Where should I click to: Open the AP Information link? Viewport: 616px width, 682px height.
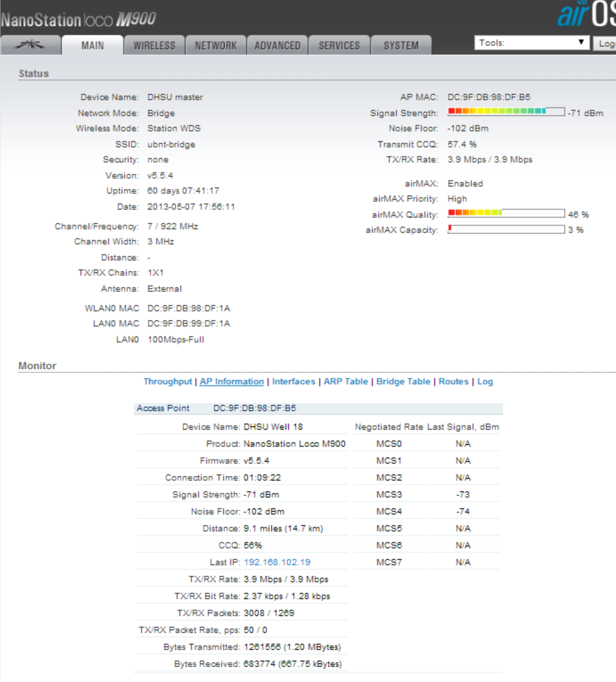(232, 381)
